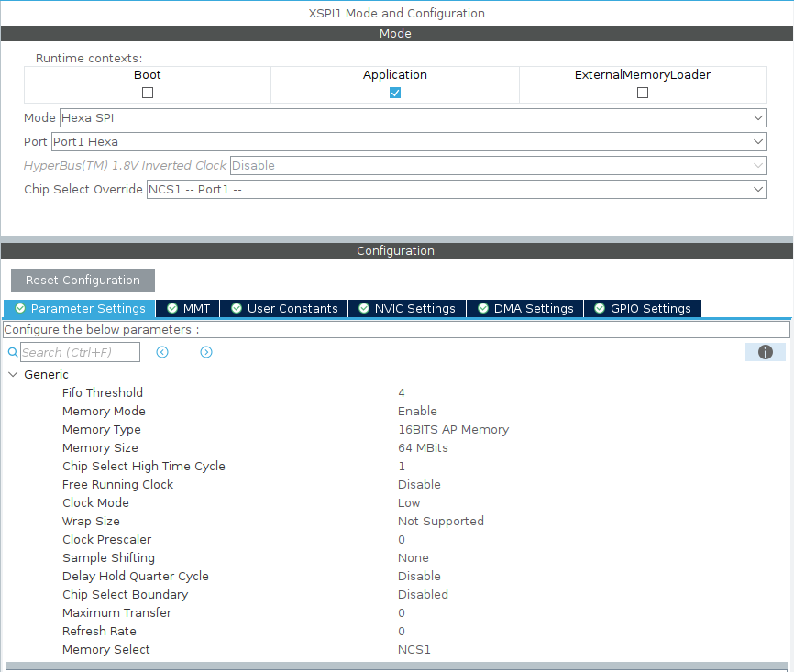
Task: Click the next-result arrow beside search field
Action: [x=205, y=352]
